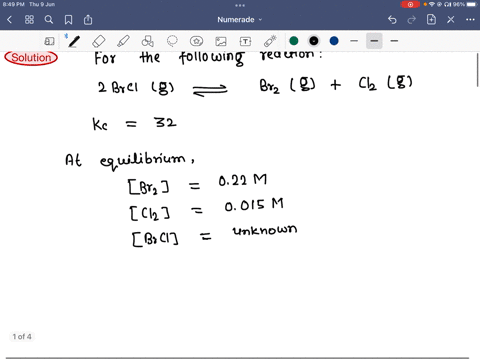Select the Eraser tool
The image size is (480, 360).
pos(99,41)
